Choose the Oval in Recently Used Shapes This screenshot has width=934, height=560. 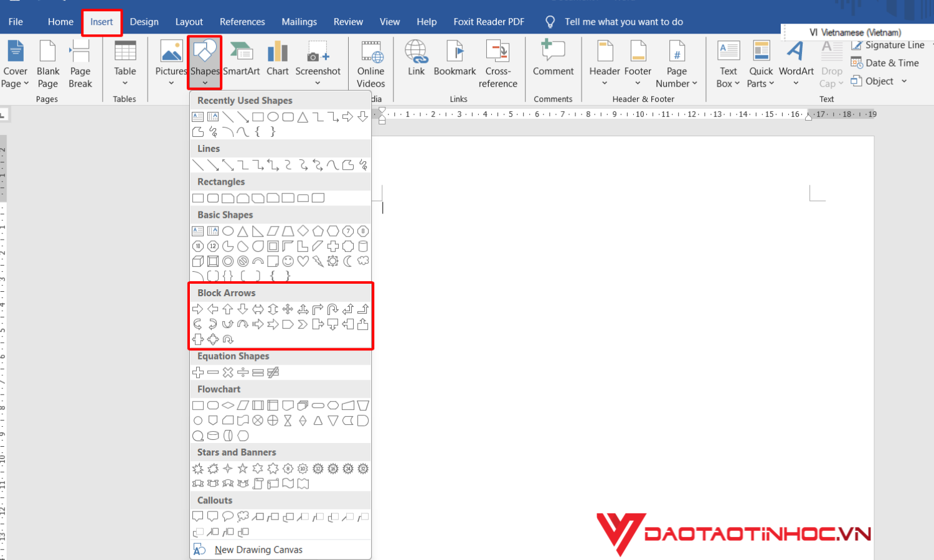coord(273,117)
